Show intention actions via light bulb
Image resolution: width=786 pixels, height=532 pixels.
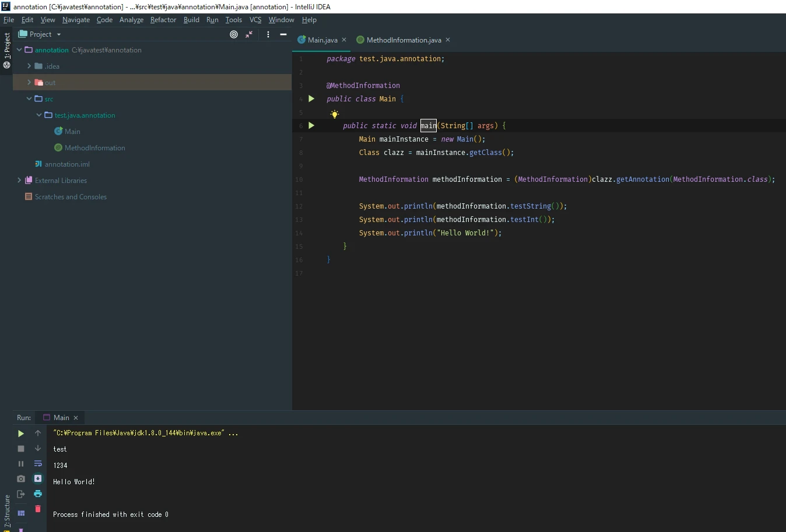click(335, 114)
